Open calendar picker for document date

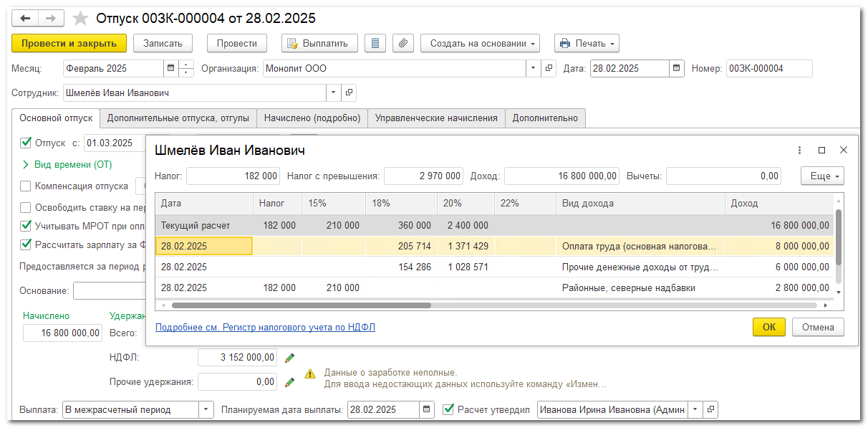tap(676, 69)
